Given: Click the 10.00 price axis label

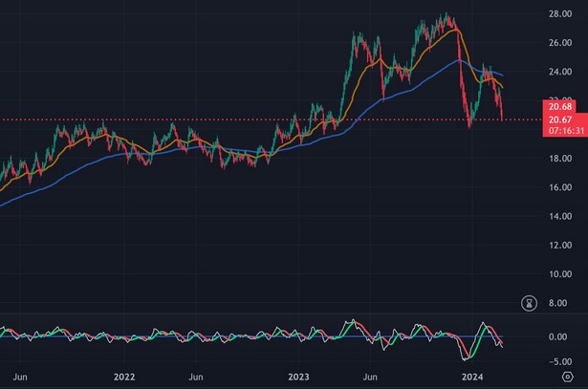Looking at the screenshot, I should 560,274.
